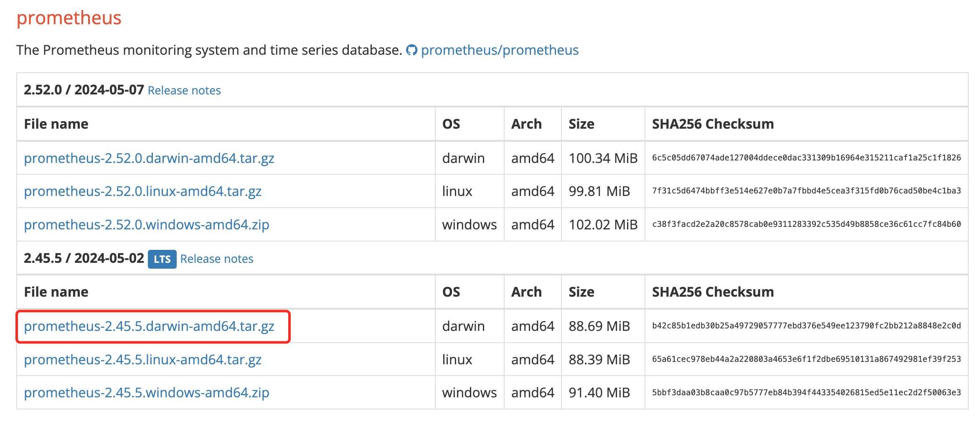The height and width of the screenshot is (422, 980).
Task: Select the 2.45.5 windows SHA256 checksum
Action: pos(806,392)
